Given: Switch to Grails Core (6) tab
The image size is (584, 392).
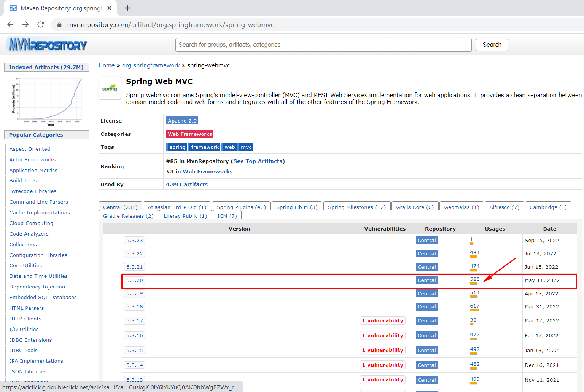Looking at the screenshot, I should (x=415, y=207).
